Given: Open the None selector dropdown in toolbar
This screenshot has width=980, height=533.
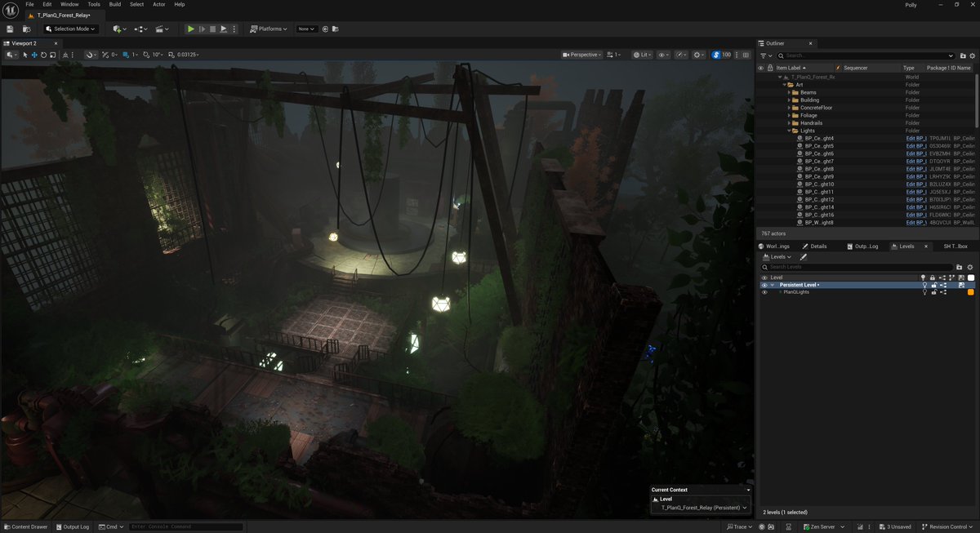Looking at the screenshot, I should pos(307,29).
